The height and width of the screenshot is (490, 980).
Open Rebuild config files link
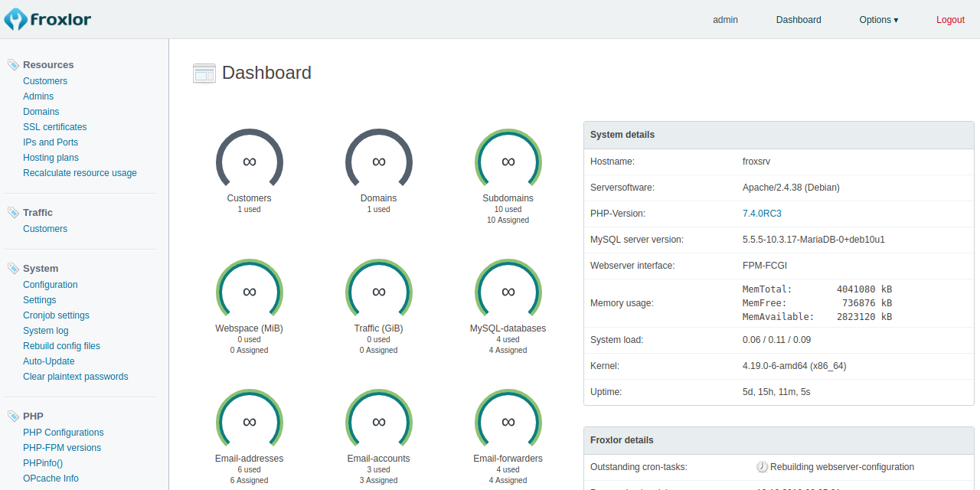click(61, 346)
